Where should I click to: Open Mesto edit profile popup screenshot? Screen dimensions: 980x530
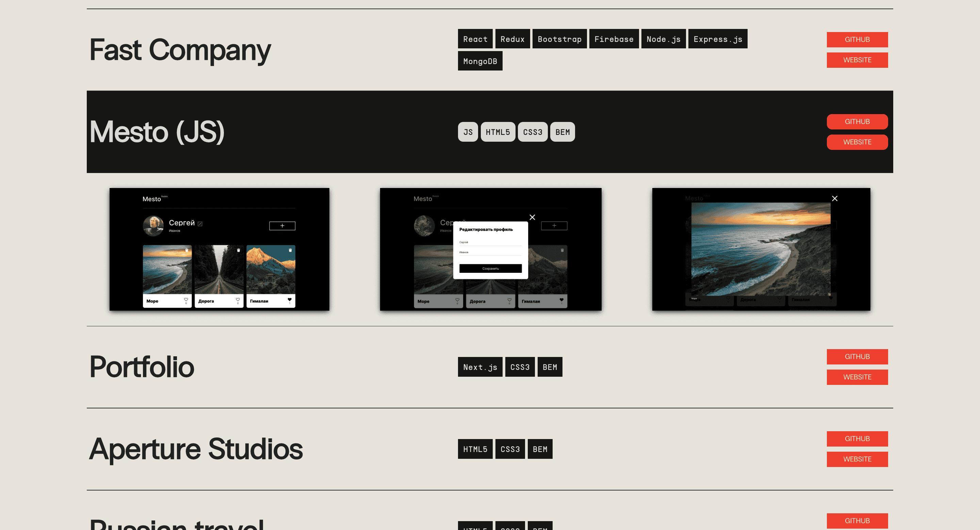[x=490, y=249]
